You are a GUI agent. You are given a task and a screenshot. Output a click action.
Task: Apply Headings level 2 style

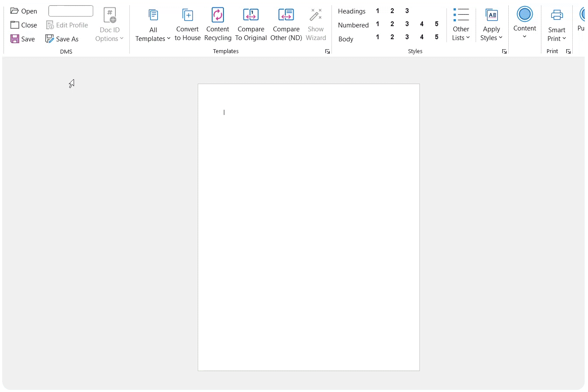pyautogui.click(x=392, y=11)
